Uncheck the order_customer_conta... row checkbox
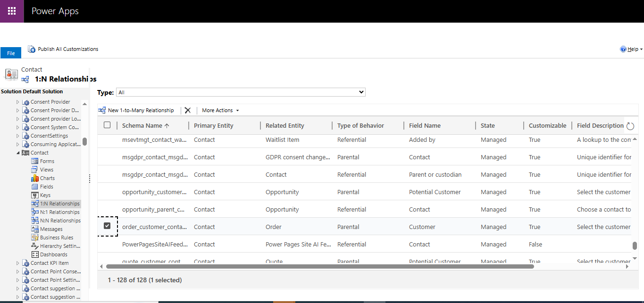The height and width of the screenshot is (303, 644). (107, 227)
